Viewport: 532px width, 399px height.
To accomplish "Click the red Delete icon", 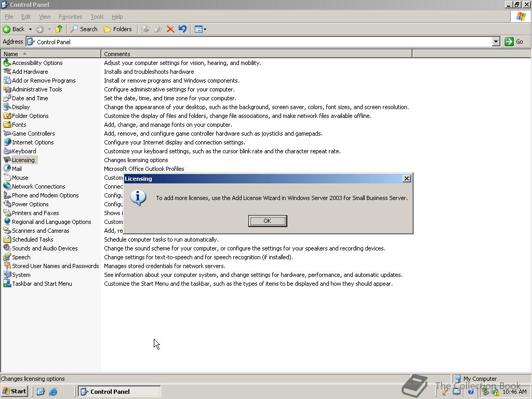I will click(170, 29).
